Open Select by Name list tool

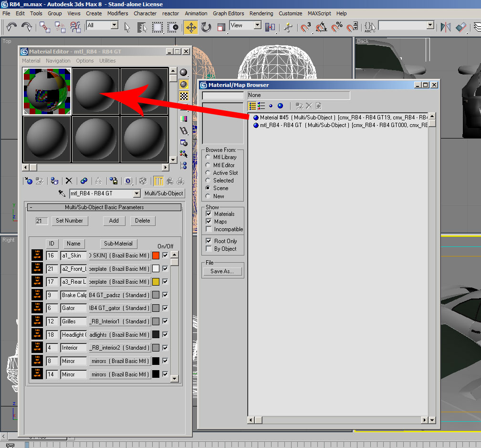coord(142,27)
